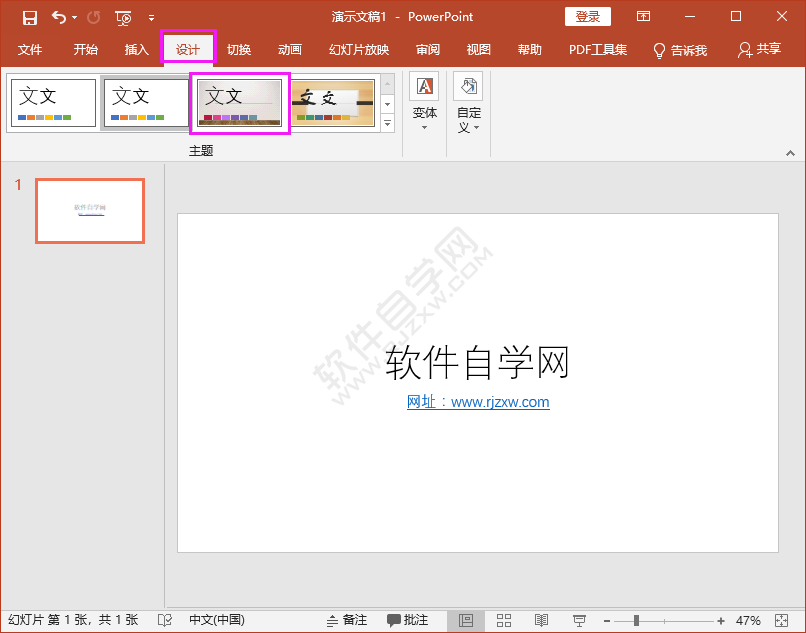Switch to Slide Sorter view icon
Viewport: 806px width, 633px height.
504,620
